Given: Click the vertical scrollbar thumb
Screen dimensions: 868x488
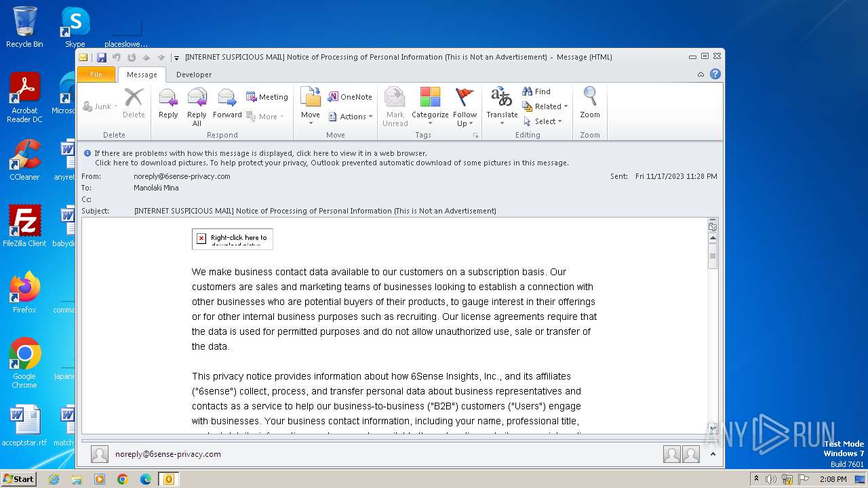Looking at the screenshot, I should 713,256.
